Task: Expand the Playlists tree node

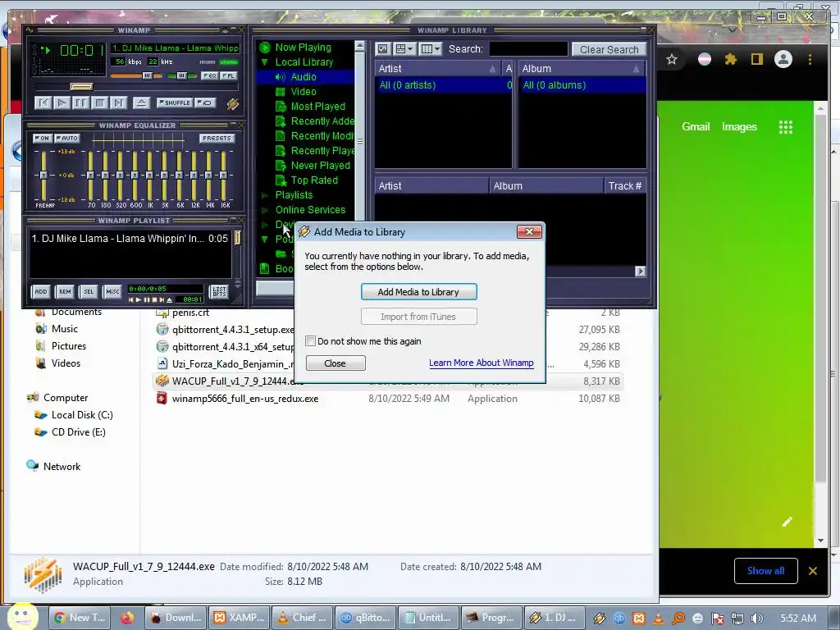Action: (265, 195)
